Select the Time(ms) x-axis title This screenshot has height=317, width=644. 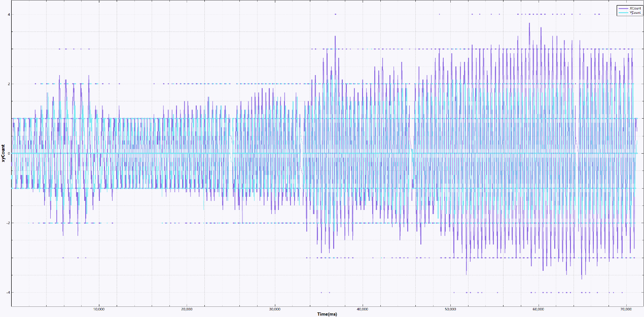click(x=327, y=314)
